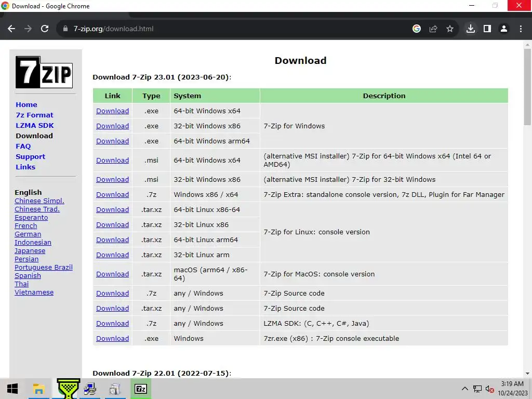The image size is (532, 399).
Task: Download tar.xz for 32-bit Linux x86
Action: [112, 224]
